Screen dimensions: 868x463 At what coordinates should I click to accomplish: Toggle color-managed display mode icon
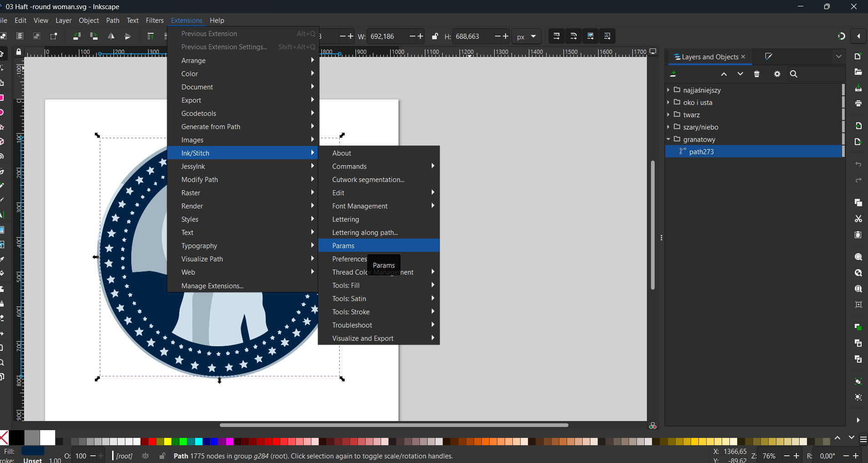tap(653, 425)
